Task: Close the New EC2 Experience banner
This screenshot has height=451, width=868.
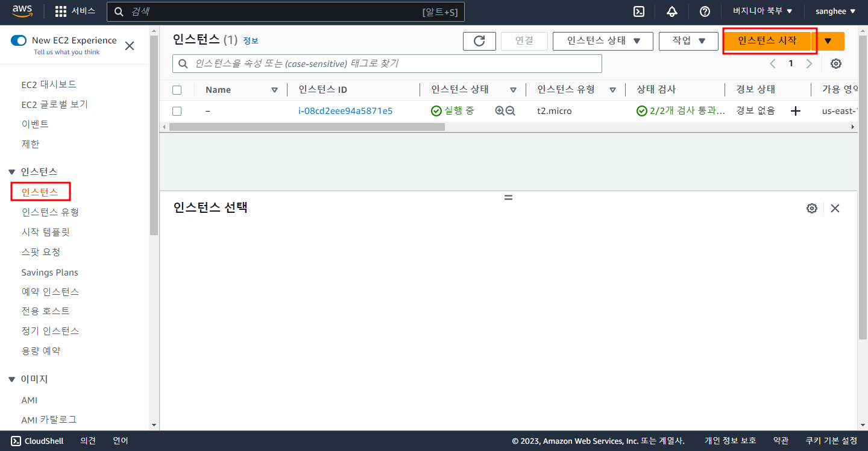Action: [129, 46]
